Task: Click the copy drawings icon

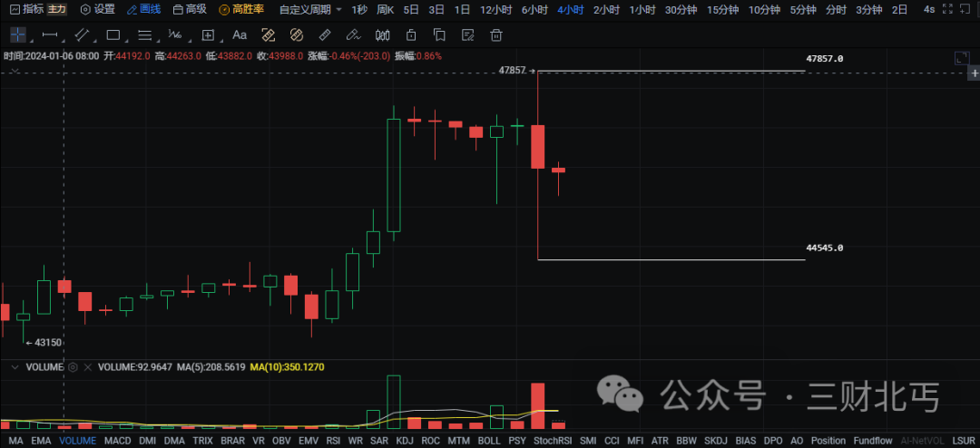Action: click(439, 35)
